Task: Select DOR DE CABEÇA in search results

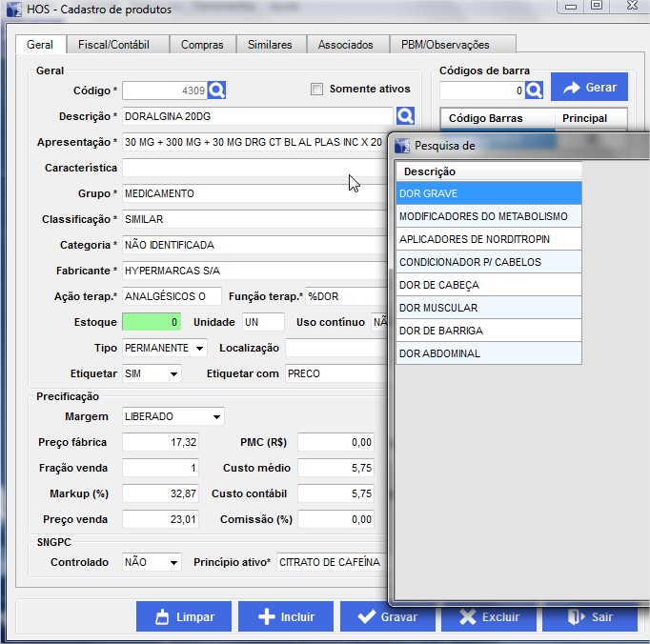Action: pyautogui.click(x=488, y=285)
